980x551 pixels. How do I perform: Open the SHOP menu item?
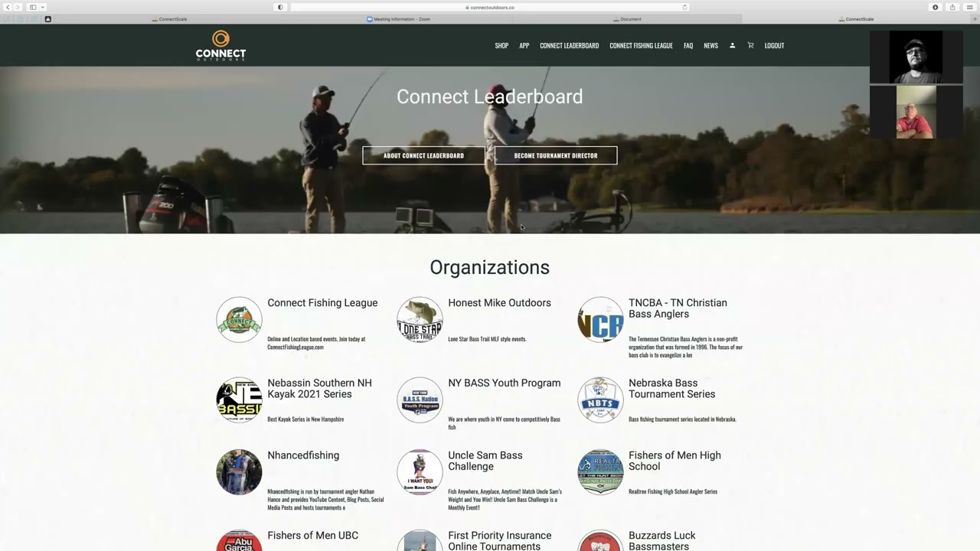click(501, 45)
